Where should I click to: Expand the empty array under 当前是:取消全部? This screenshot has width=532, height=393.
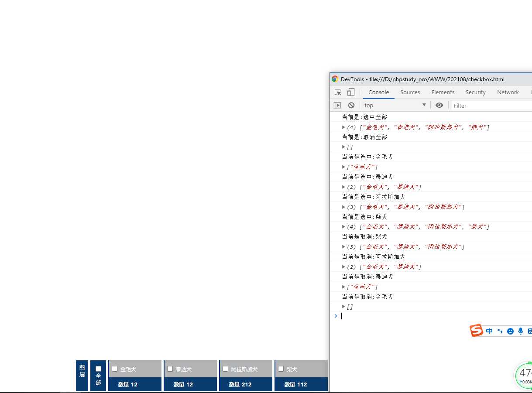[x=343, y=147]
